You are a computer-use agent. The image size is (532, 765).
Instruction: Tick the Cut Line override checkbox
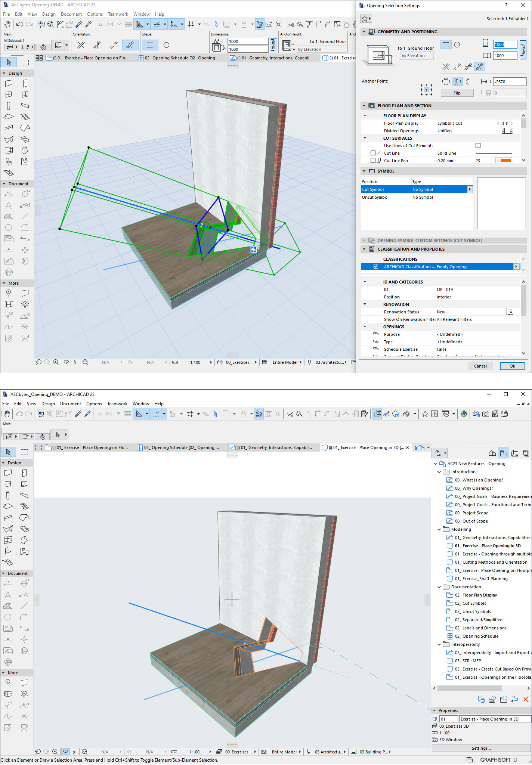point(373,153)
